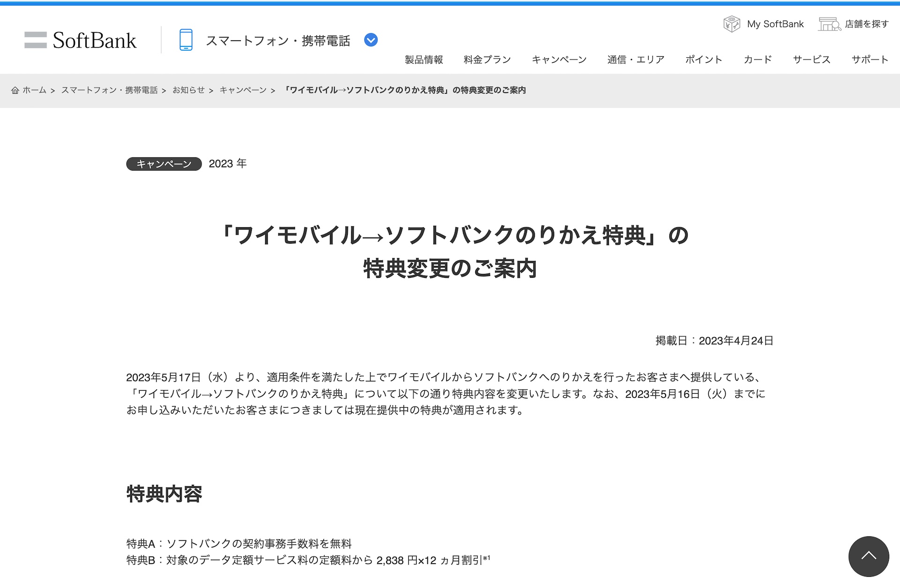Image resolution: width=900 pixels, height=588 pixels.
Task: Click the キャンペーン breadcrumb link
Action: point(243,90)
